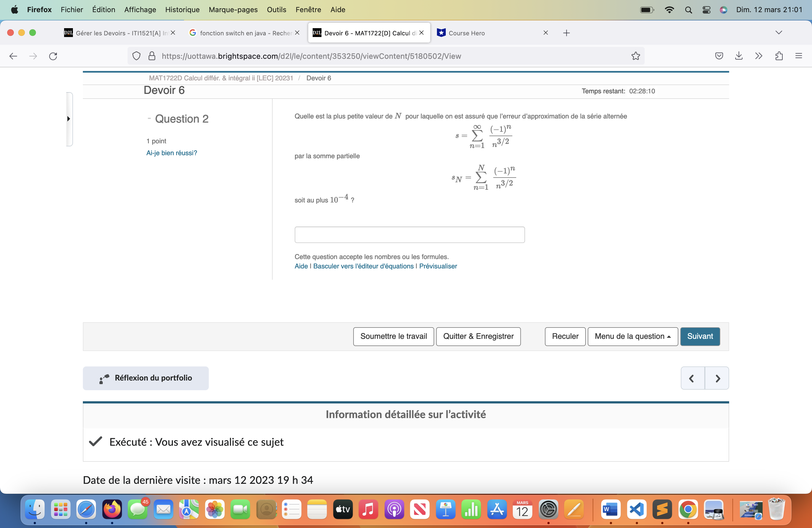Open the Marque-pages menu
The height and width of the screenshot is (528, 812).
click(x=233, y=10)
